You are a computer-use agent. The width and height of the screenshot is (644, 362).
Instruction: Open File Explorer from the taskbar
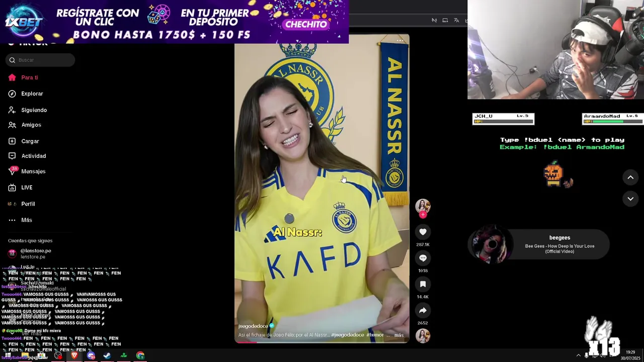25,355
